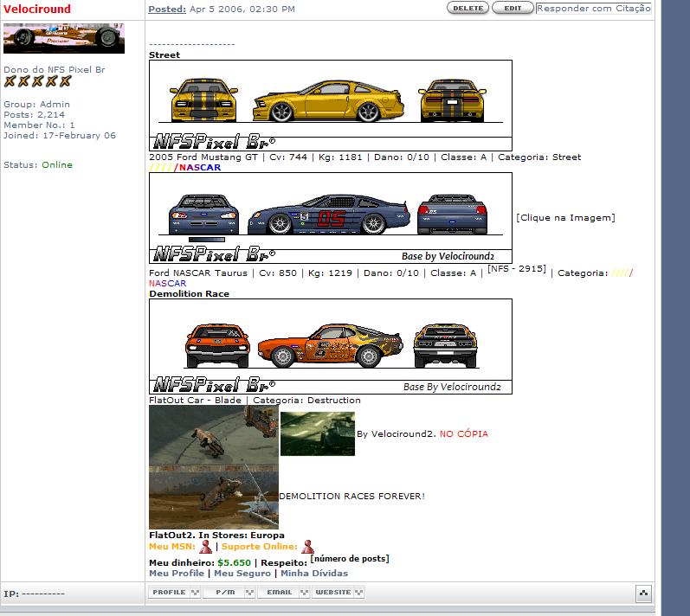690x616 pixels.
Task: Open the Minha Dívidas link
Action: click(x=314, y=574)
